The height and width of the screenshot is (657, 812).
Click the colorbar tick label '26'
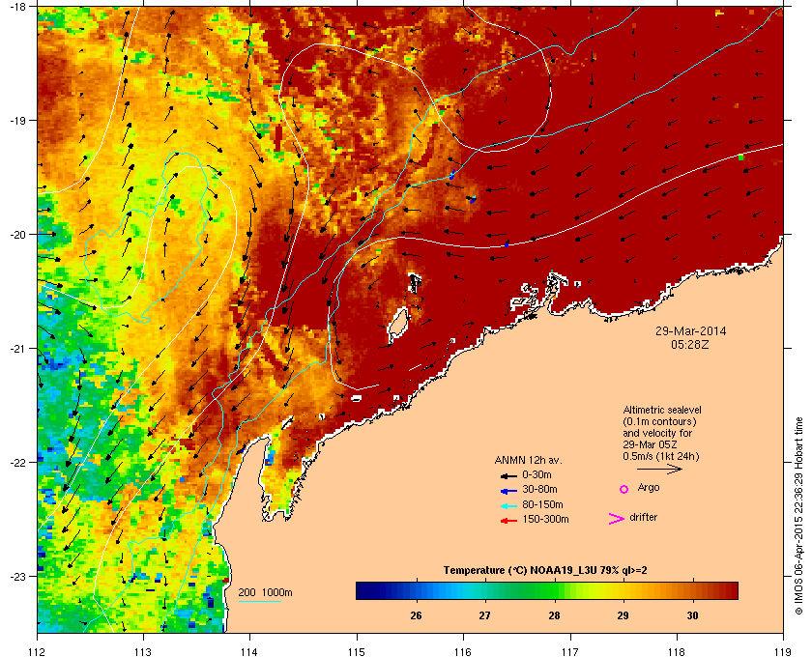[x=416, y=615]
